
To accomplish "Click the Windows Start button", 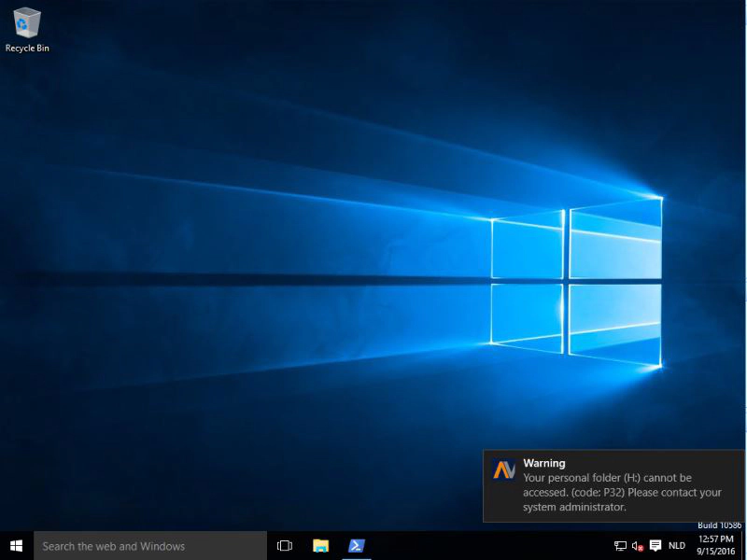I will [x=16, y=546].
